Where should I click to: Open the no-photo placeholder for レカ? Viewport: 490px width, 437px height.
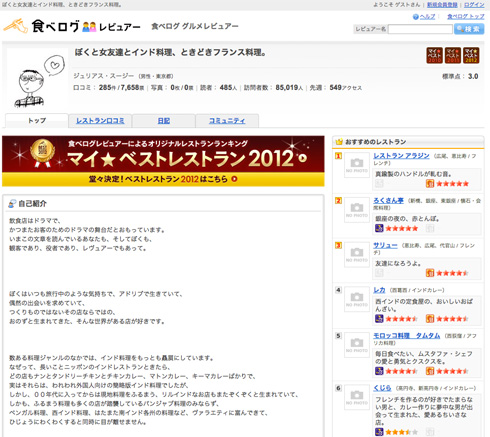point(357,299)
